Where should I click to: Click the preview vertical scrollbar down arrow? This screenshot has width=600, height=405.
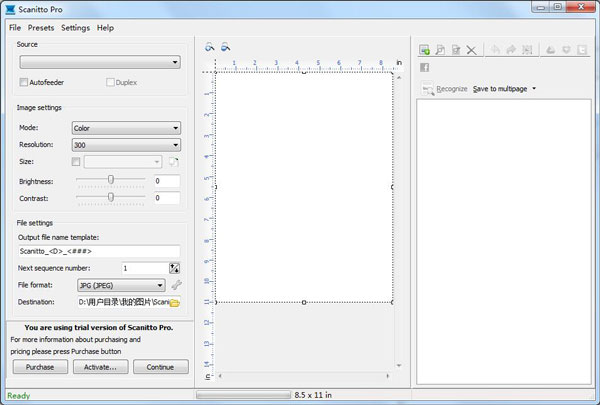(x=399, y=366)
